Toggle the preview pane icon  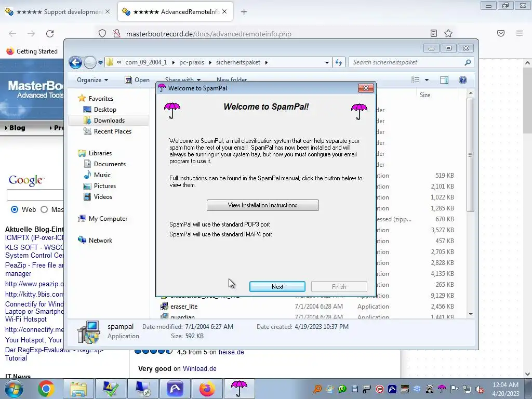click(x=444, y=80)
